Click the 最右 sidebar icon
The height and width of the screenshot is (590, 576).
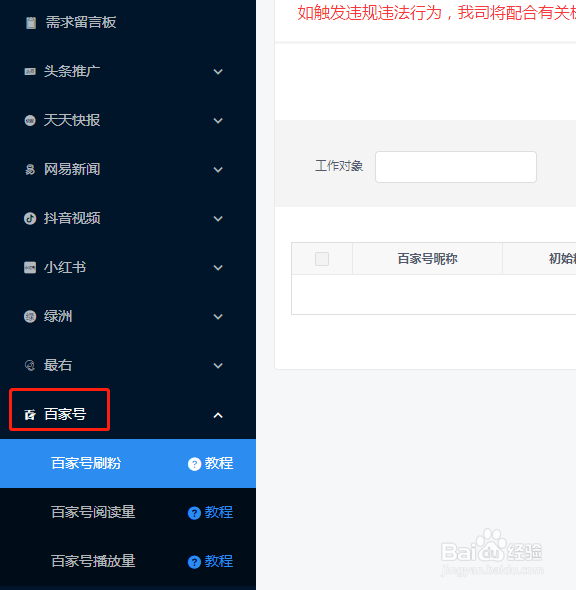pyautogui.click(x=30, y=365)
